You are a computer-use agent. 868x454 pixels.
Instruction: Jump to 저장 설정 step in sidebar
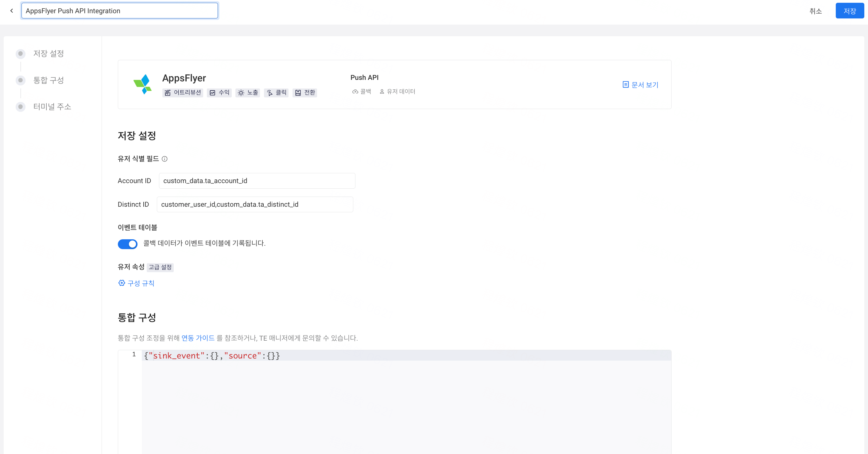pyautogui.click(x=48, y=54)
